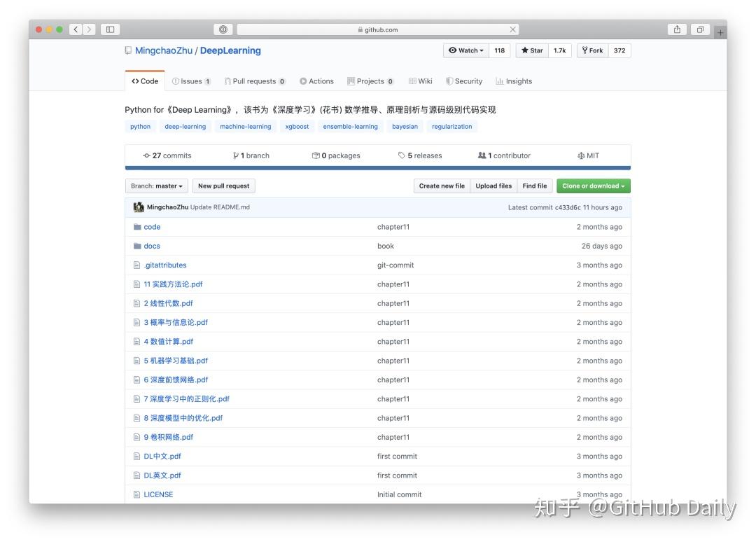Select the deep-learning topic tag
Image resolution: width=756 pixels, height=542 pixels.
point(185,126)
